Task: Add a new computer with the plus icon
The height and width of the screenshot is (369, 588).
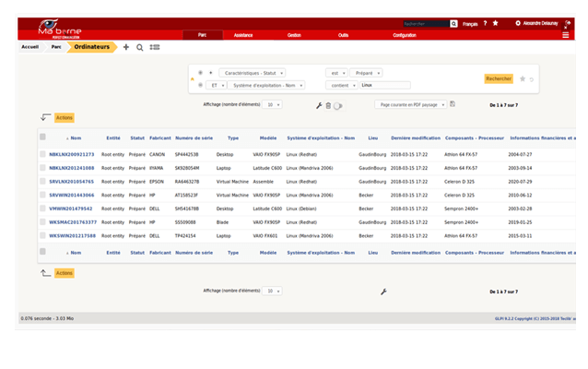Action: point(126,47)
